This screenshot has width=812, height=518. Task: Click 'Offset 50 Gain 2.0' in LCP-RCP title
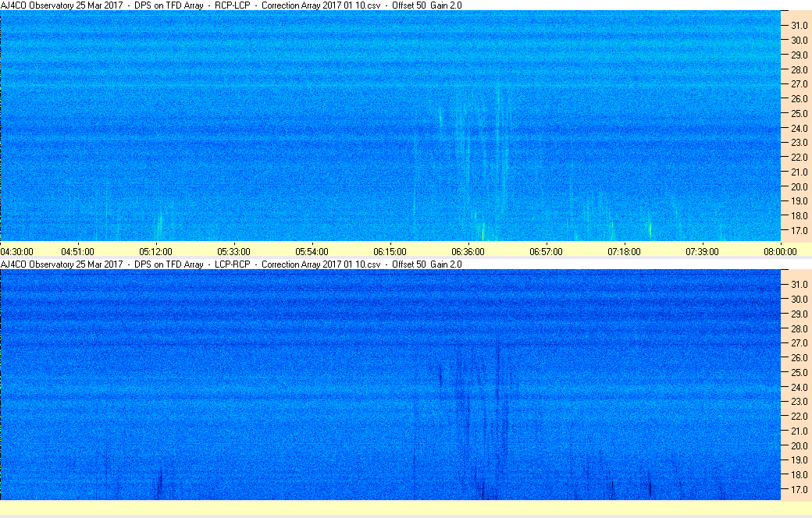tap(427, 264)
